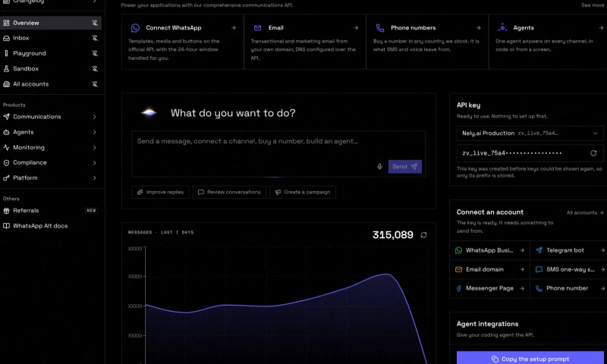Open the Inbox sidebar item
The width and height of the screenshot is (607, 364).
pos(51,38)
